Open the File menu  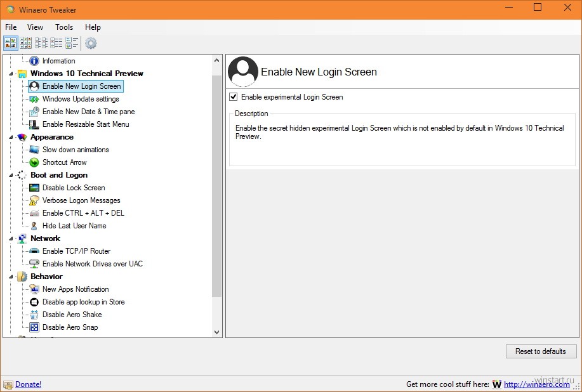tap(11, 27)
